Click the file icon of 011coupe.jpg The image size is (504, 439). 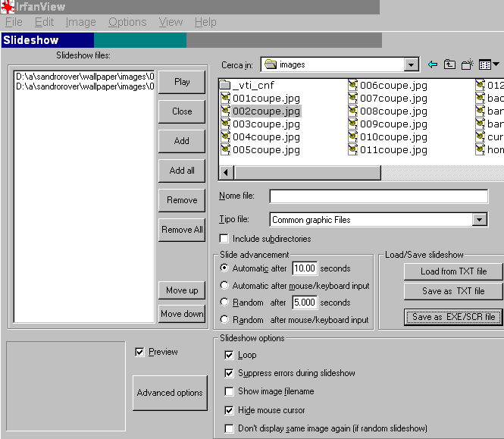click(352, 149)
